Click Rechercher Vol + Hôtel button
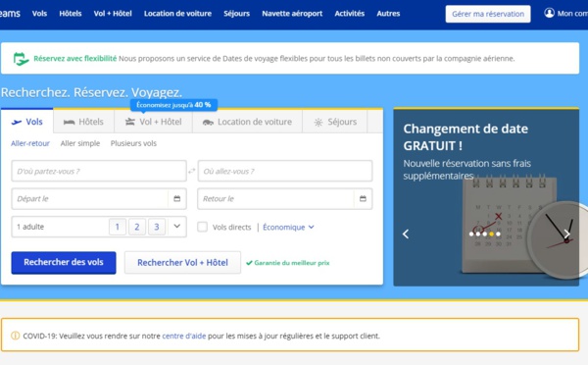Screen dimensions: 588x365 [182, 263]
